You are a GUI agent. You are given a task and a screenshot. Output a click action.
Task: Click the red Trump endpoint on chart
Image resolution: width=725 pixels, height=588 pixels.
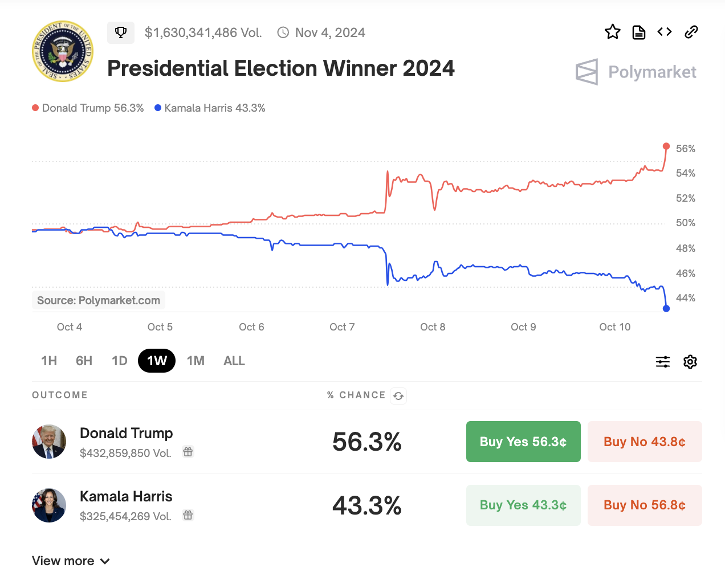666,146
